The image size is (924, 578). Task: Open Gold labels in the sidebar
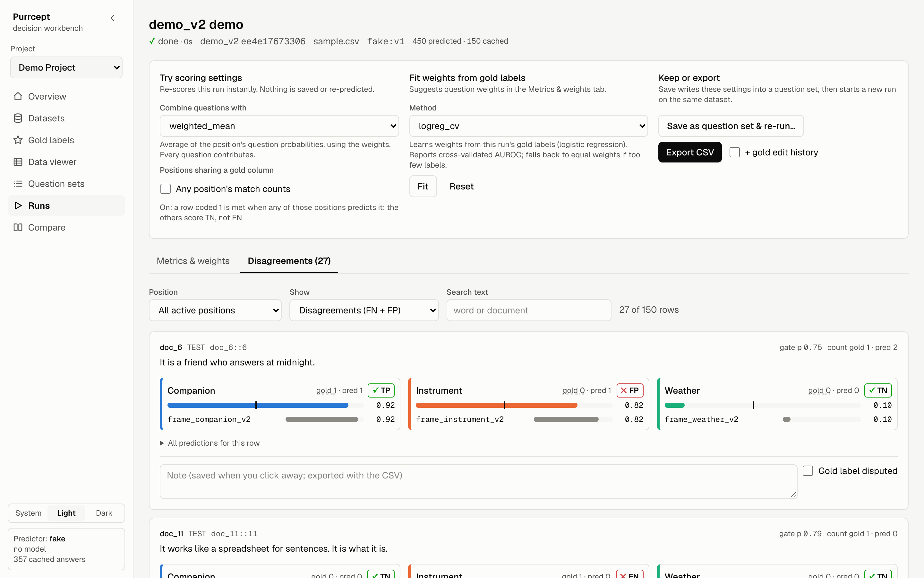(66, 140)
